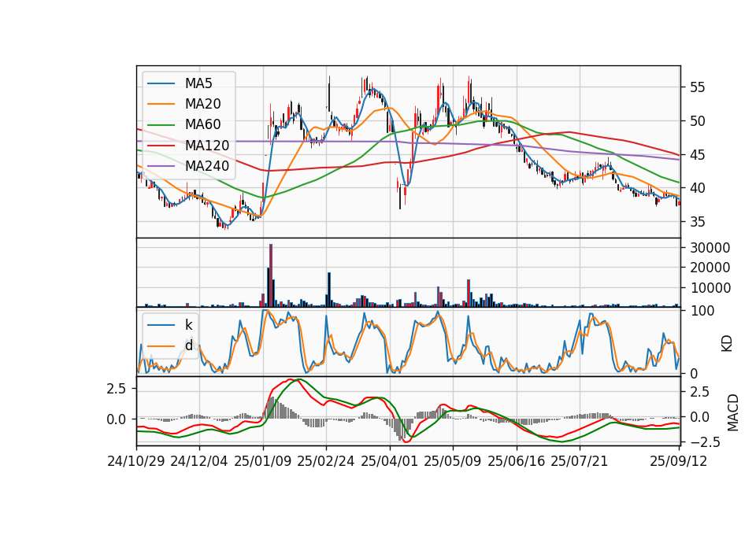The image size is (756, 543).
Task: Click the 24/12/04 date label
Action: tap(199, 461)
